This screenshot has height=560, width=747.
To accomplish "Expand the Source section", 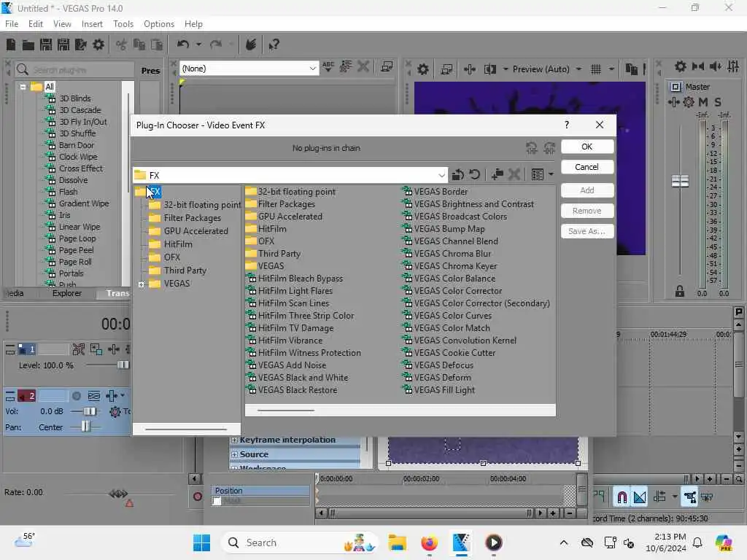I will (x=234, y=455).
